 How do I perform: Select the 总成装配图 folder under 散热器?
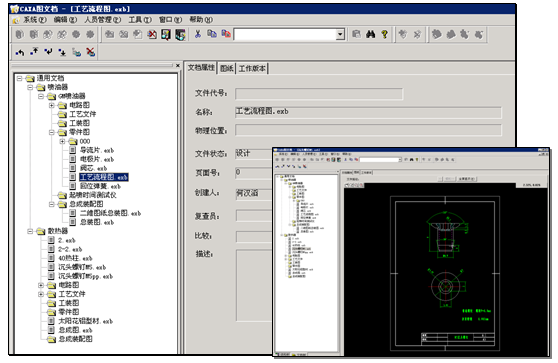click(x=75, y=339)
